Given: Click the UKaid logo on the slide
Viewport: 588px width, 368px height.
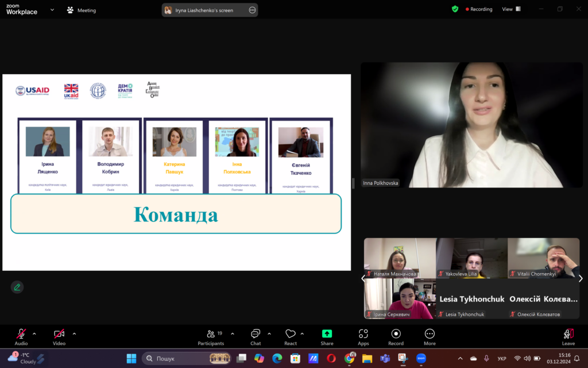Looking at the screenshot, I should click(x=71, y=91).
